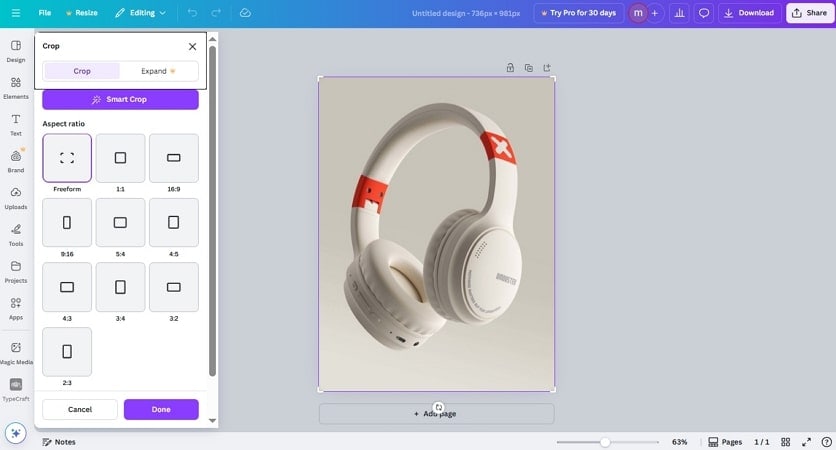836x450 pixels.
Task: Open the user profile avatar
Action: click(638, 13)
